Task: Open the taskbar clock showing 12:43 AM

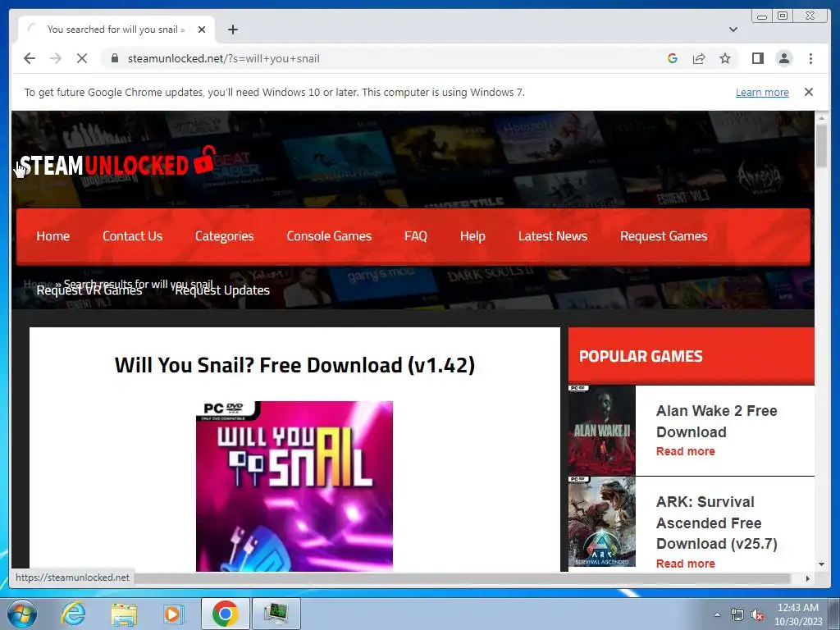Action: pyautogui.click(x=798, y=614)
